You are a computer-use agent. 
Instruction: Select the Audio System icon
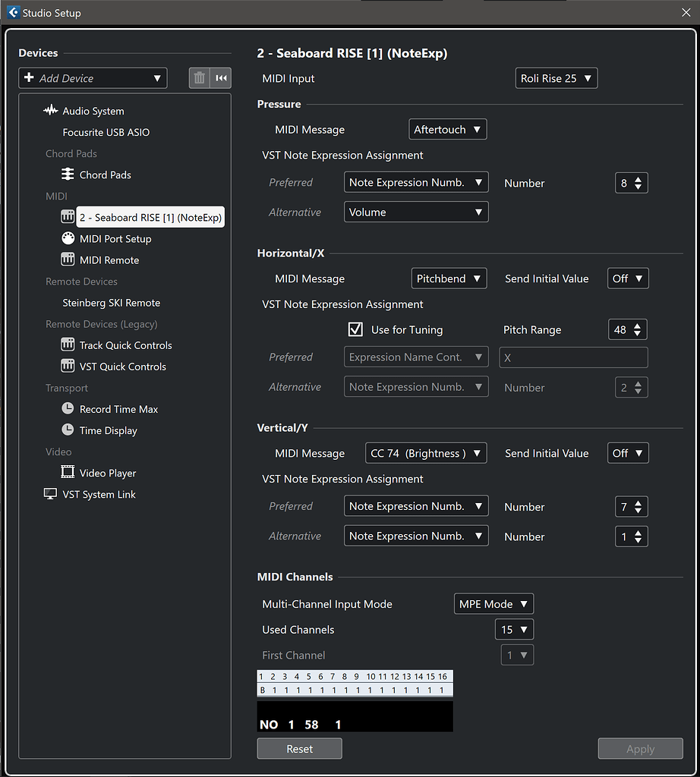(x=50, y=110)
